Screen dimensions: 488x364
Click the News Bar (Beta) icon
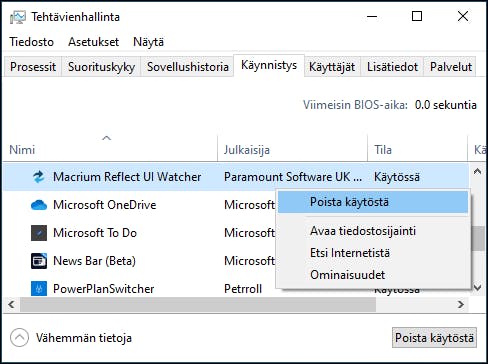point(39,261)
